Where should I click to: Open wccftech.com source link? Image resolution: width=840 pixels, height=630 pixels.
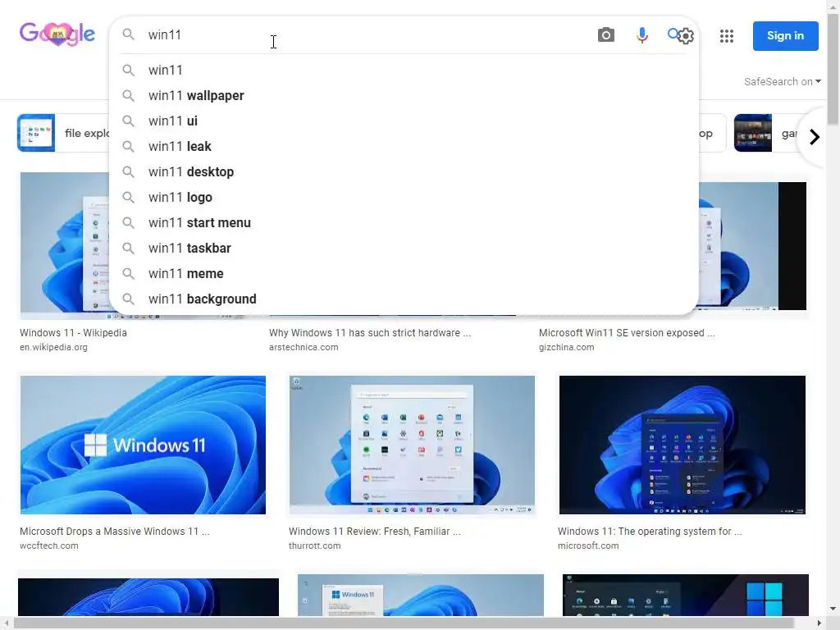tap(48, 546)
